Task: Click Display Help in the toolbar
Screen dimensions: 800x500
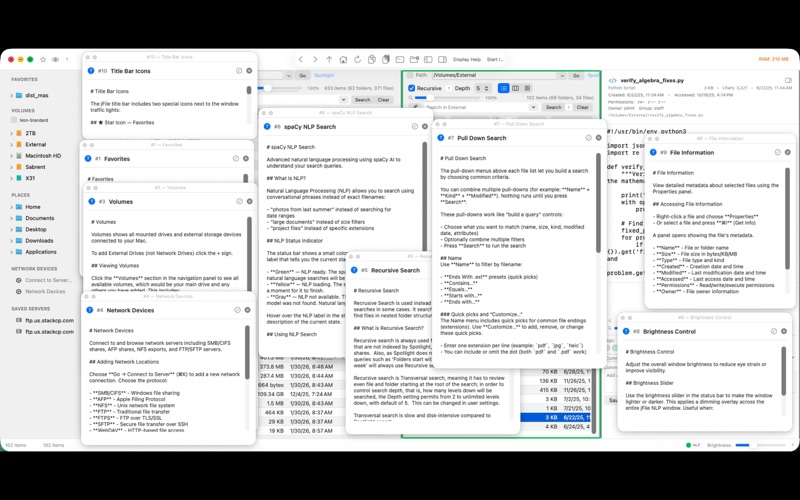Action: click(467, 59)
